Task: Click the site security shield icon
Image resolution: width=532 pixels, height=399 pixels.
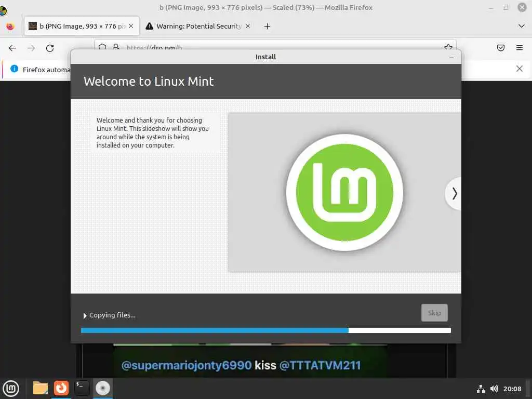Action: tap(102, 47)
